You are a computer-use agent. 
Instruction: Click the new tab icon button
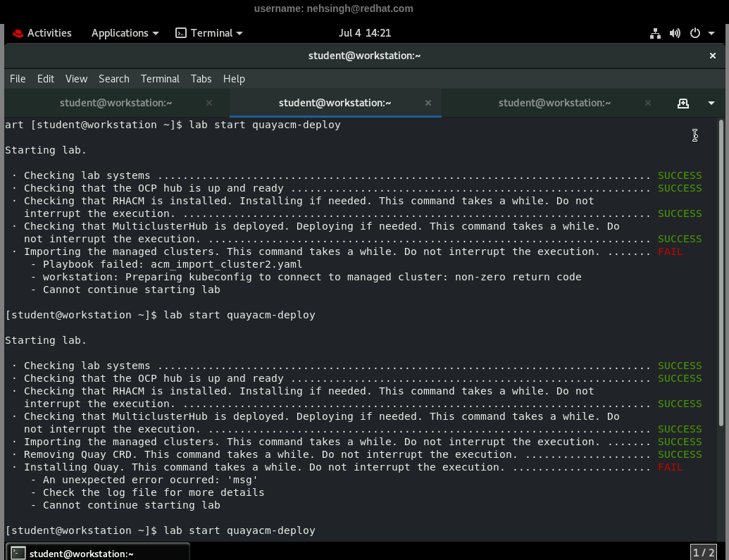pos(683,104)
